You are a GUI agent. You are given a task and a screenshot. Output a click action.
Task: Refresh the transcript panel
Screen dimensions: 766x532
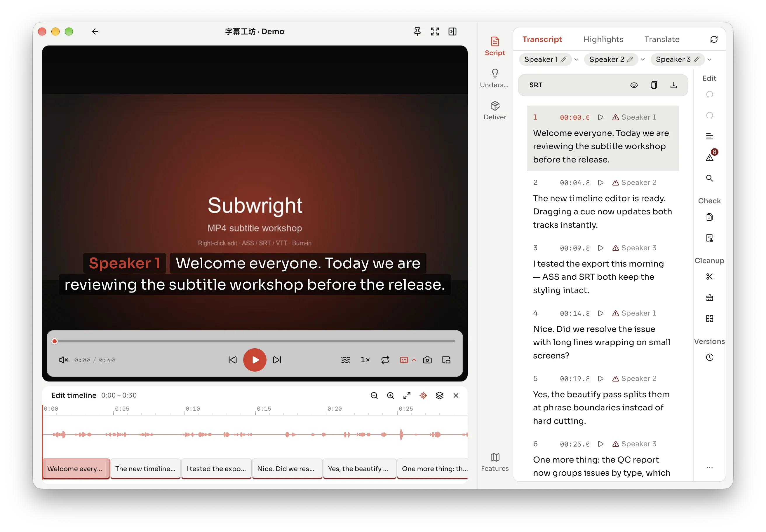714,39
